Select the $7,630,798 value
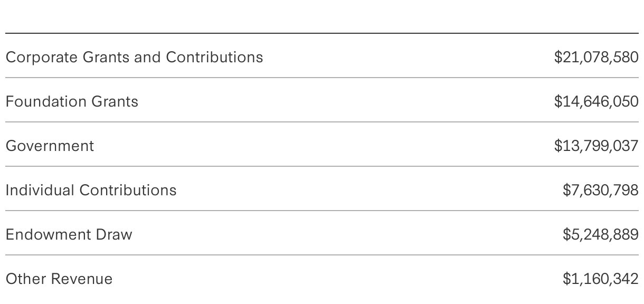 (x=600, y=190)
